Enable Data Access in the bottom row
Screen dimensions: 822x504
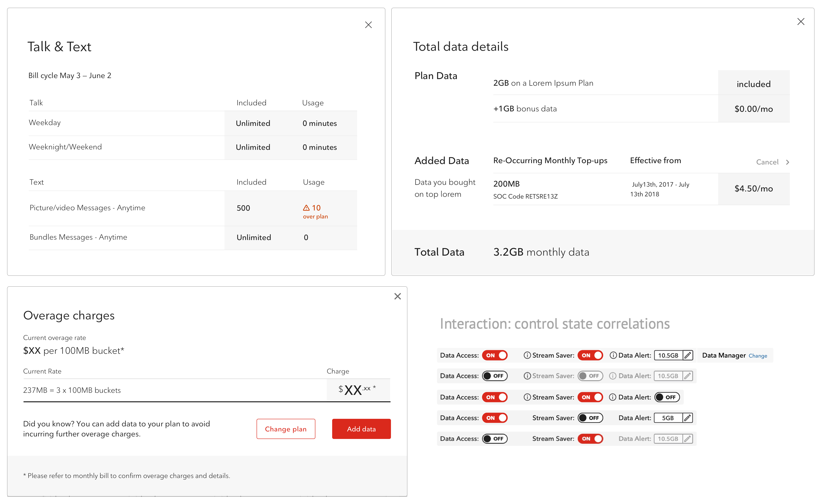click(x=495, y=438)
